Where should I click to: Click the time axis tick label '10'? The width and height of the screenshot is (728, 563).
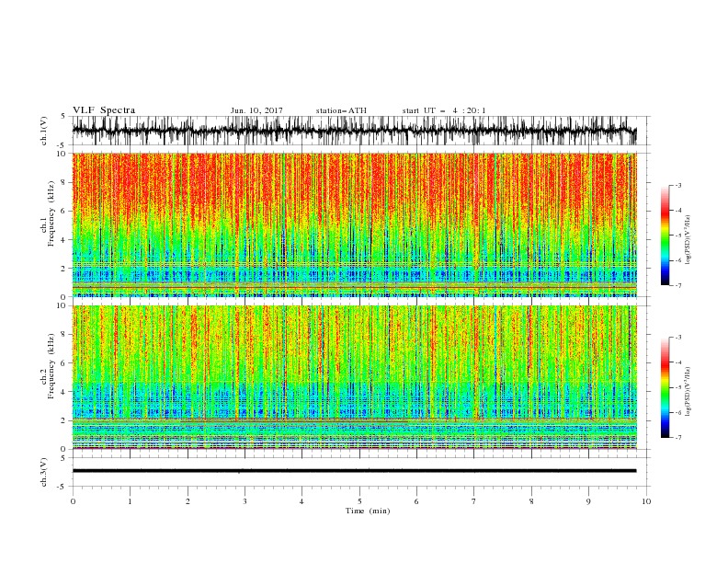coord(646,501)
